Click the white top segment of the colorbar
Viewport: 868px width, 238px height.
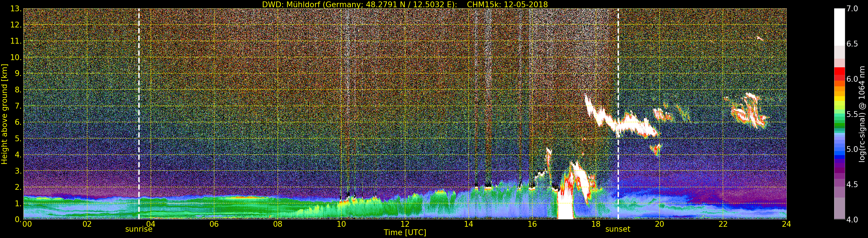click(839, 27)
